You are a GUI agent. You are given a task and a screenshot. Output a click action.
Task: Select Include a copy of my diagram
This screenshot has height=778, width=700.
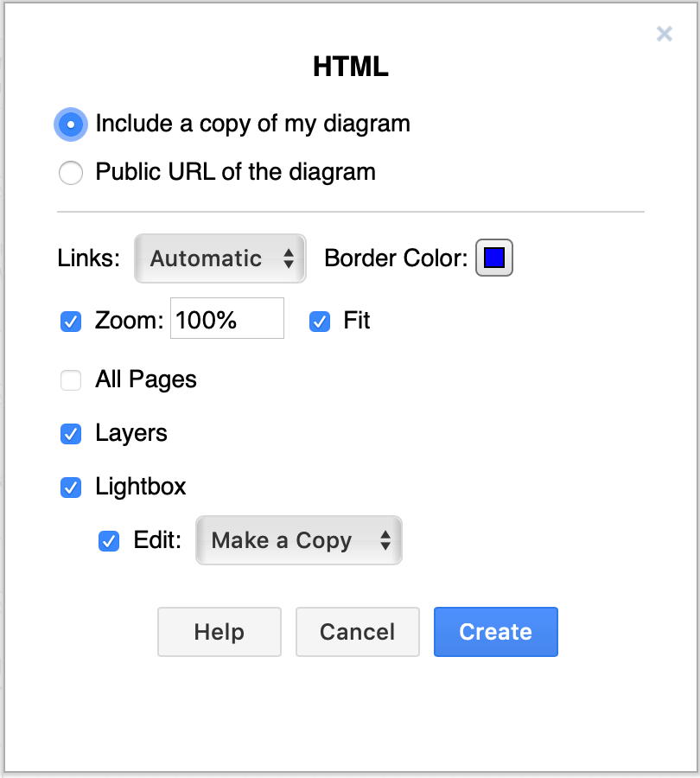coord(71,124)
